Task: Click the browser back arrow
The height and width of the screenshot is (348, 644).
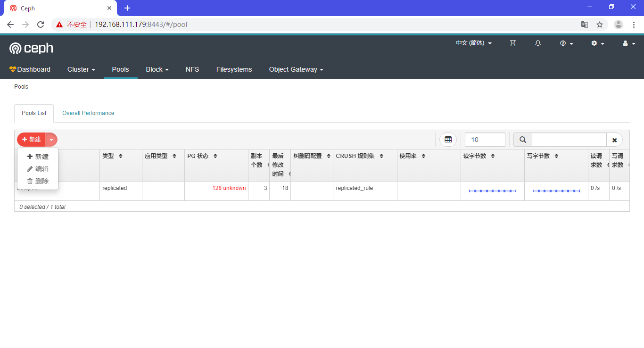Action: coord(10,25)
